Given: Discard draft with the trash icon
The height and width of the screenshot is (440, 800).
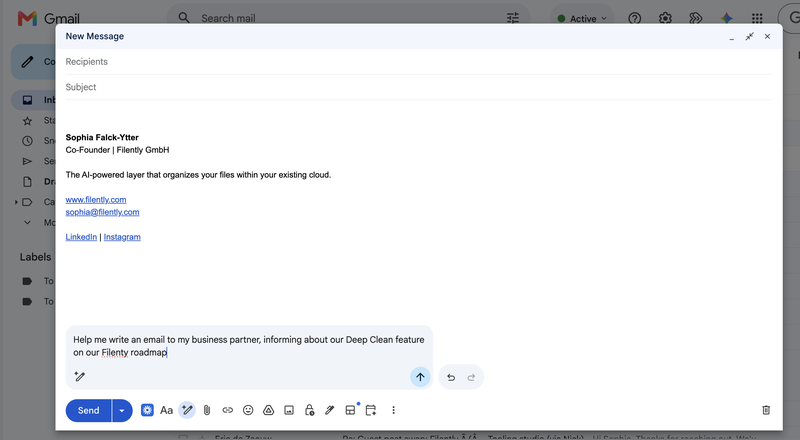Looking at the screenshot, I should [766, 410].
